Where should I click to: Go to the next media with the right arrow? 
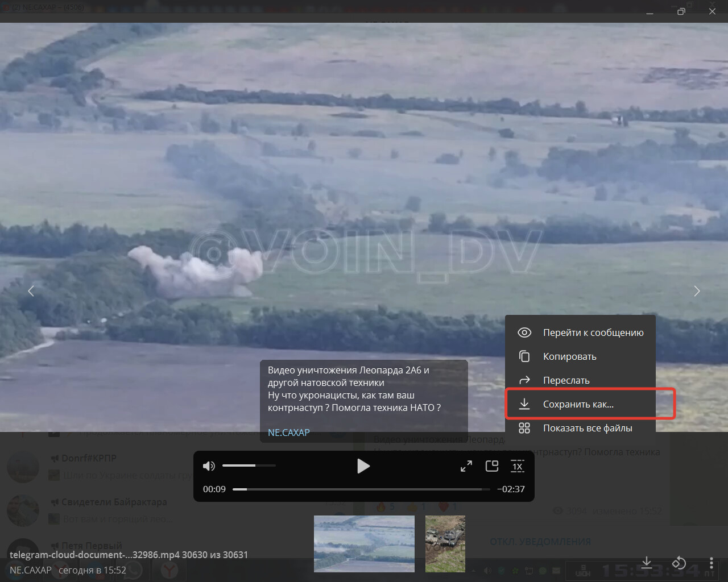click(697, 291)
